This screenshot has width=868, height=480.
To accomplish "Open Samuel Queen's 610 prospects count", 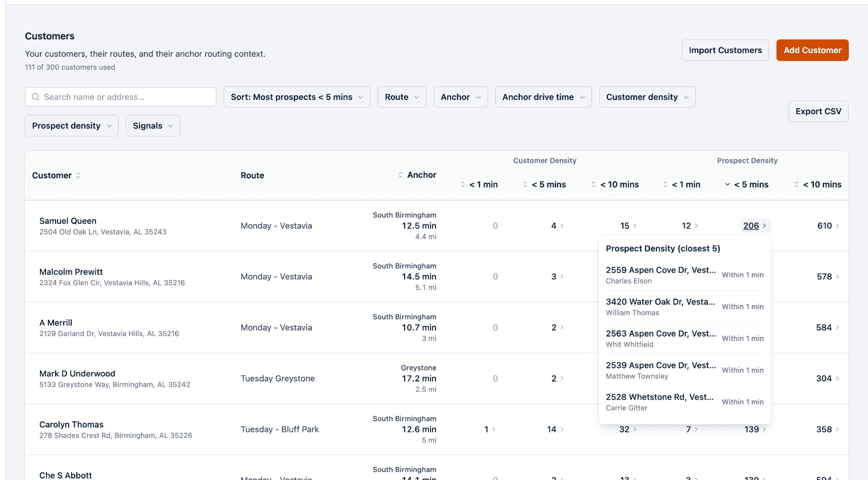I will click(x=828, y=226).
